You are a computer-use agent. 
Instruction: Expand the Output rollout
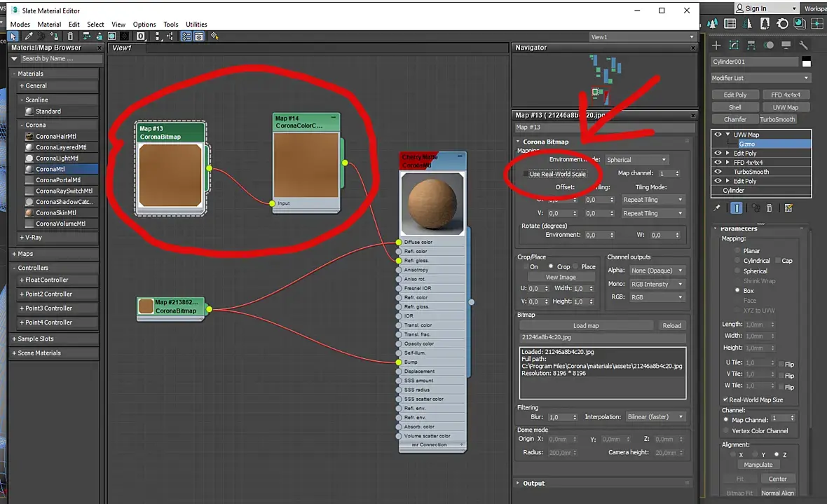[533, 483]
